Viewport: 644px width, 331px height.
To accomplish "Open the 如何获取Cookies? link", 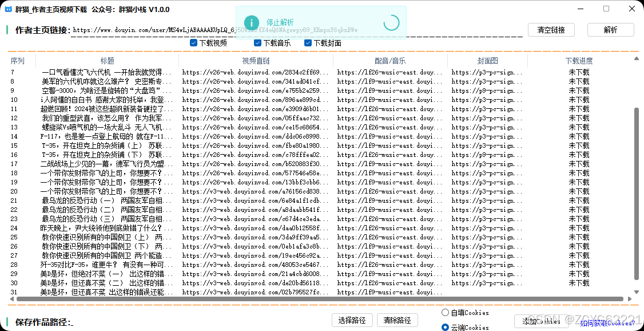I will (x=607, y=323).
